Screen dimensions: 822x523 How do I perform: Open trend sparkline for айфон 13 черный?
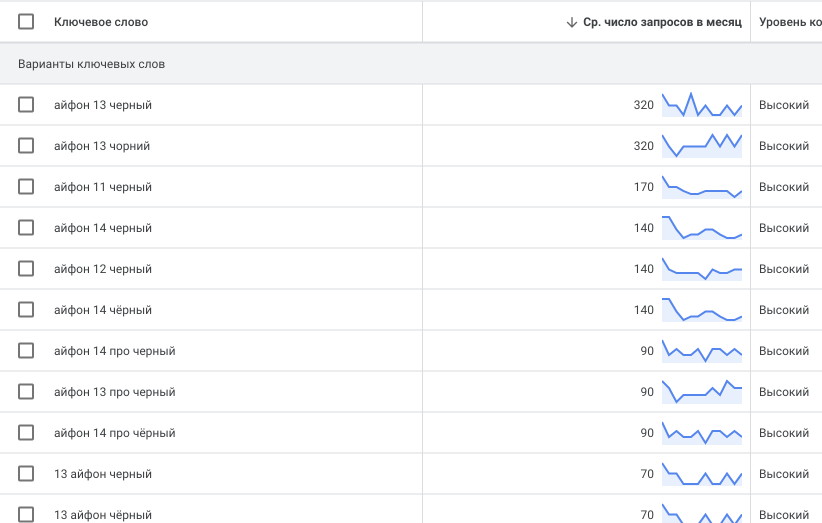click(x=702, y=105)
